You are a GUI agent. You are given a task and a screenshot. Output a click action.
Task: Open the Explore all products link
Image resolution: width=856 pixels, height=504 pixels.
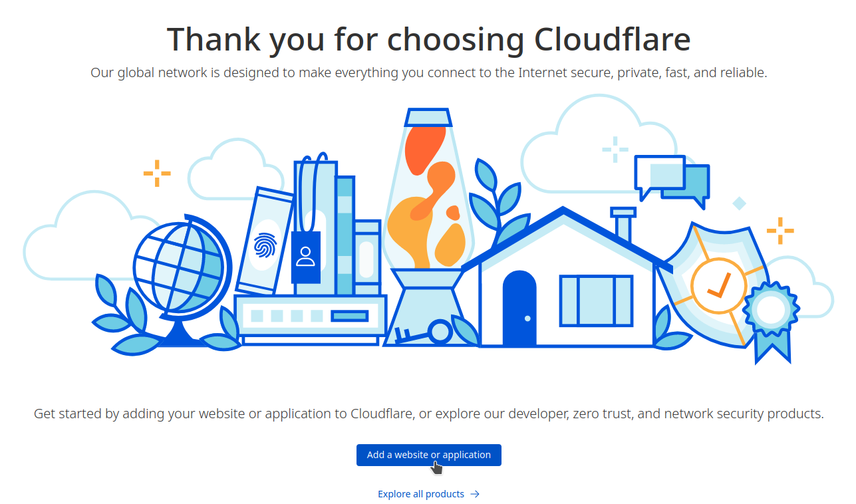[421, 494]
